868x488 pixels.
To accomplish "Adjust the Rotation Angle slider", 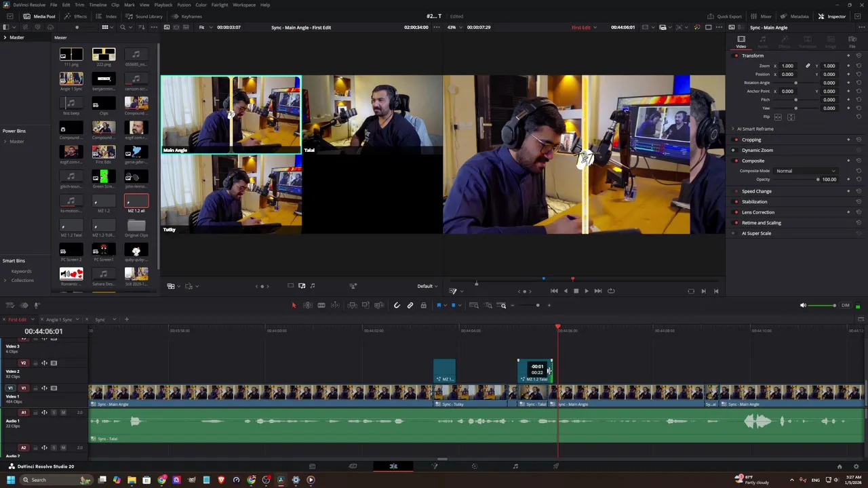I will (x=795, y=83).
